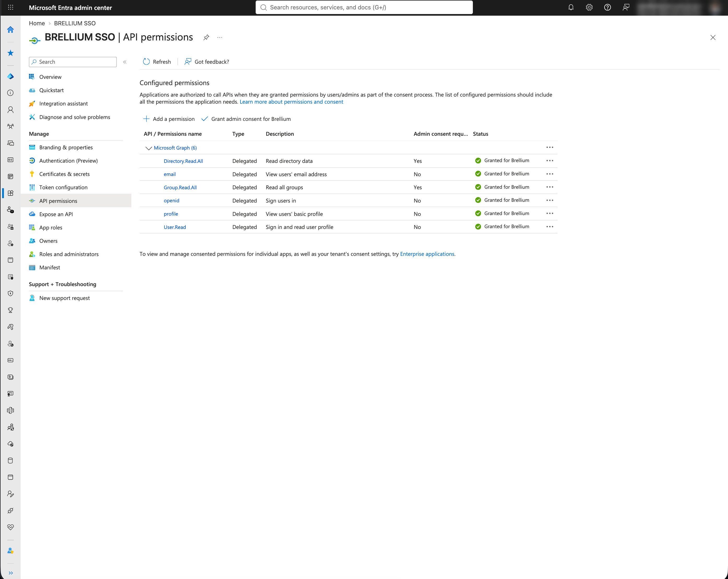Open Certificates & secrets menu item
The width and height of the screenshot is (728, 579).
[64, 174]
